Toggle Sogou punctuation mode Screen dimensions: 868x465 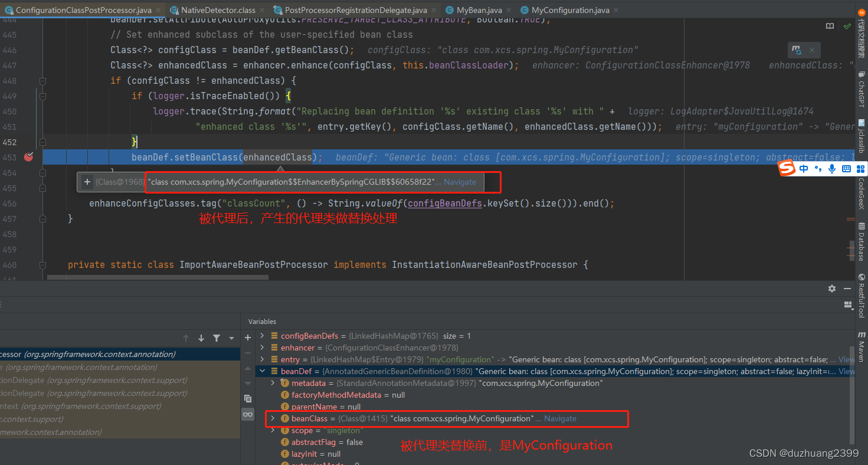tap(818, 169)
